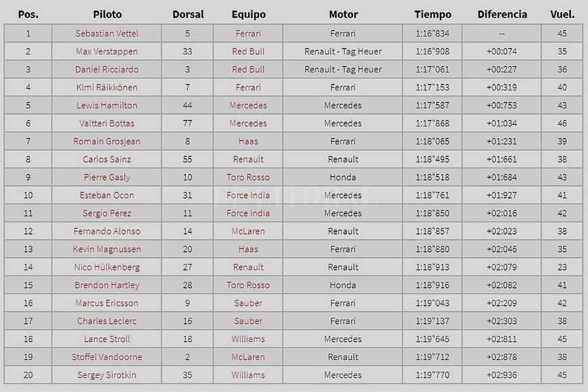Click the Tiempo column header
The width and height of the screenshot is (588, 392).
coord(431,14)
